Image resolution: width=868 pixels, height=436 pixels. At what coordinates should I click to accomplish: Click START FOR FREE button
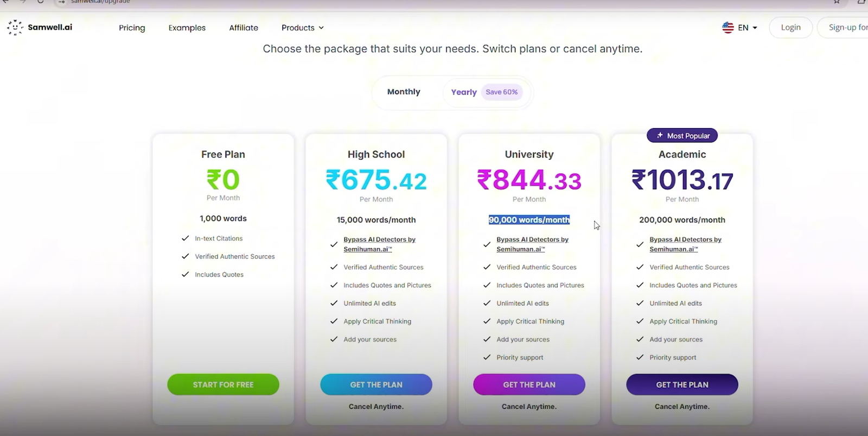click(x=223, y=384)
